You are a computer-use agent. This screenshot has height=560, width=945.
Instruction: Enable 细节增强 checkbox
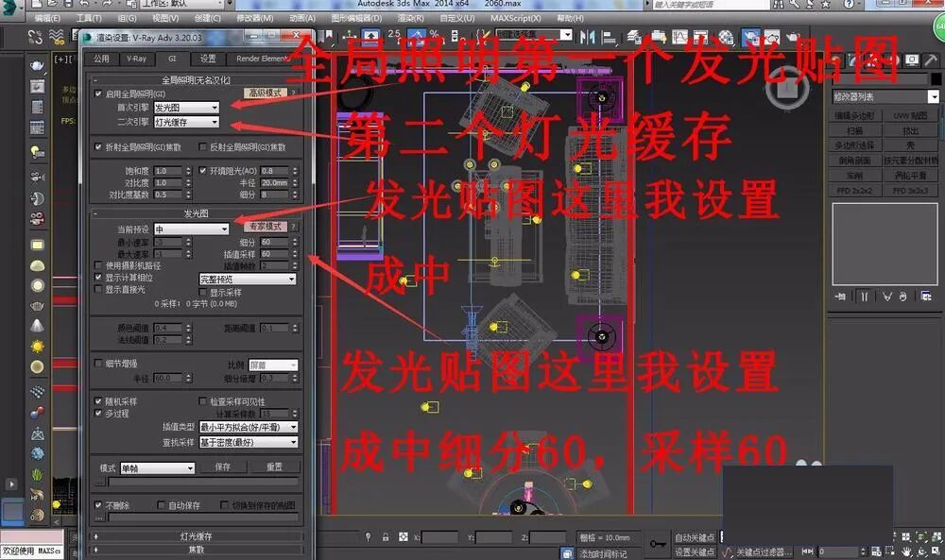(98, 363)
